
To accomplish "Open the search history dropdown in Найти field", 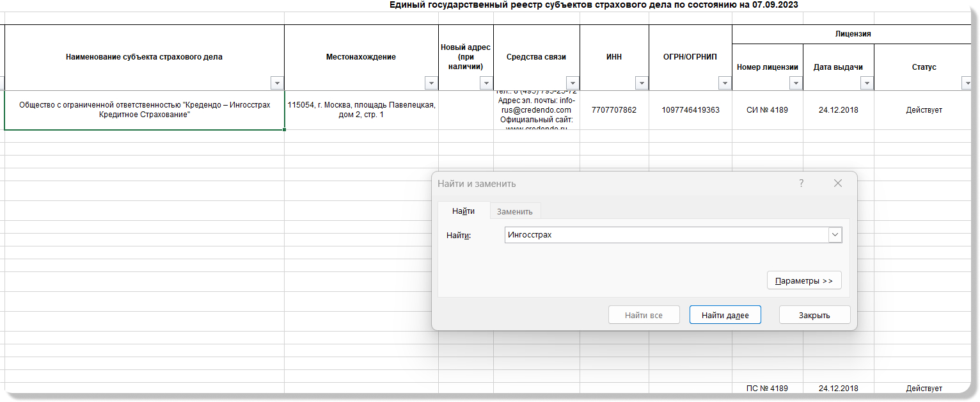I will (835, 235).
